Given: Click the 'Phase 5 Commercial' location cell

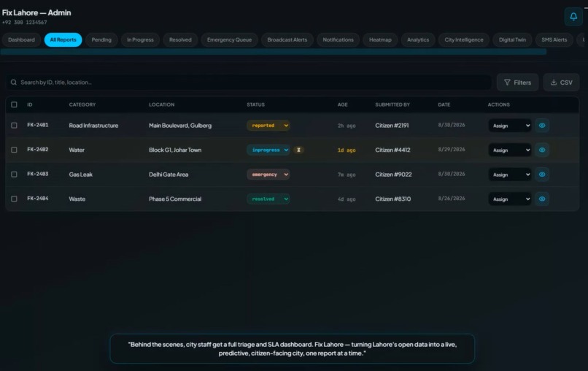Looking at the screenshot, I should (x=175, y=199).
